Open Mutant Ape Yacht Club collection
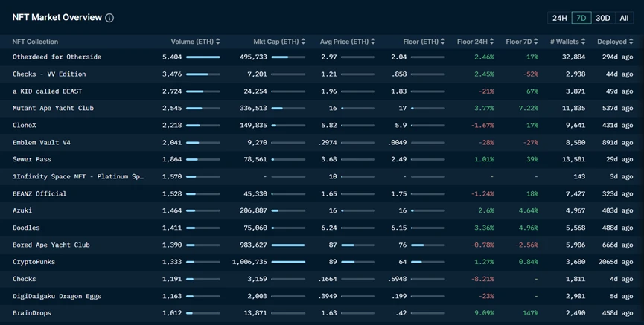This screenshot has width=644, height=325. point(53,109)
